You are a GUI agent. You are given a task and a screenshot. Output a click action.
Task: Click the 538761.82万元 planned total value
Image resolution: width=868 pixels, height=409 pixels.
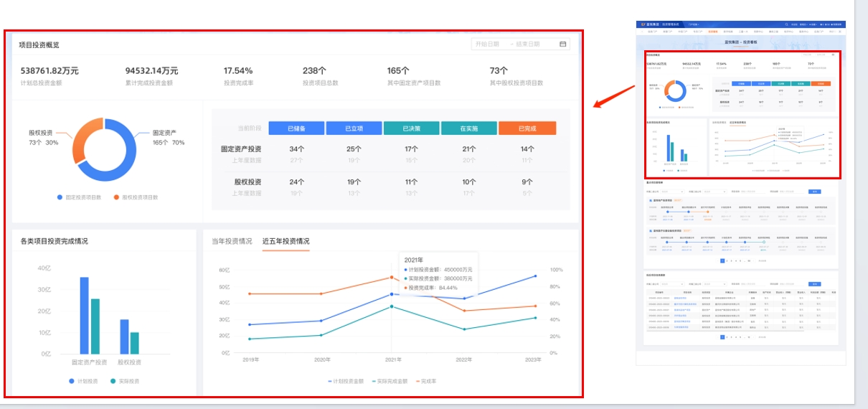point(49,70)
